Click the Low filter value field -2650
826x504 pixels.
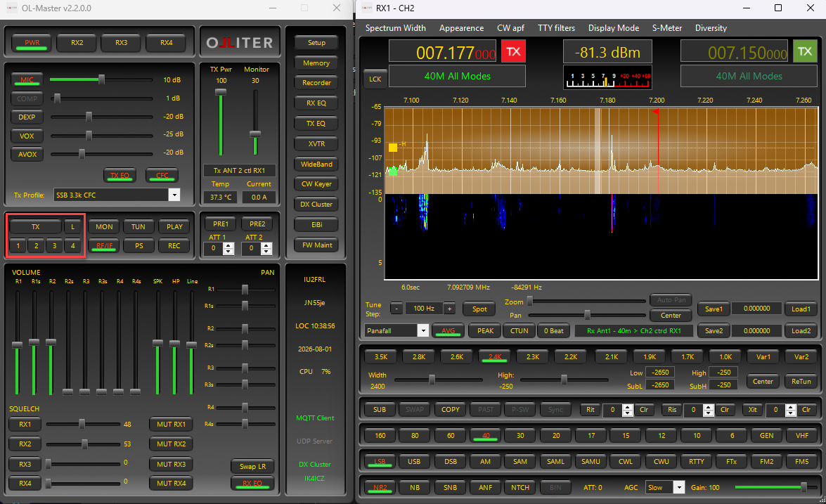[x=660, y=373]
